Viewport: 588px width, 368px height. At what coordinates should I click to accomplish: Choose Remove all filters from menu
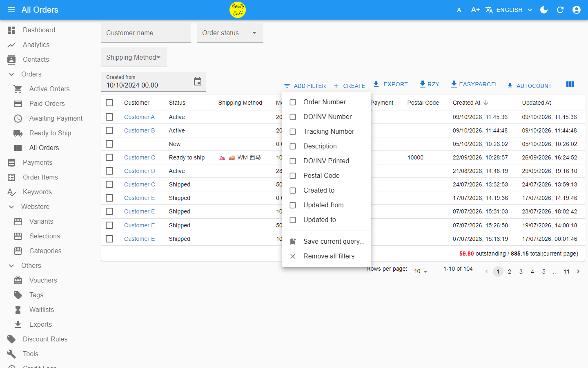click(327, 256)
